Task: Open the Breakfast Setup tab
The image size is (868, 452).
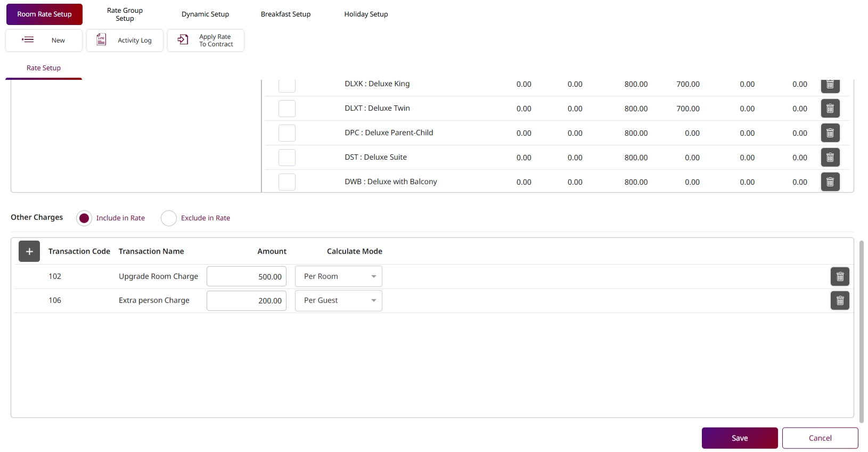Action: pyautogui.click(x=285, y=14)
